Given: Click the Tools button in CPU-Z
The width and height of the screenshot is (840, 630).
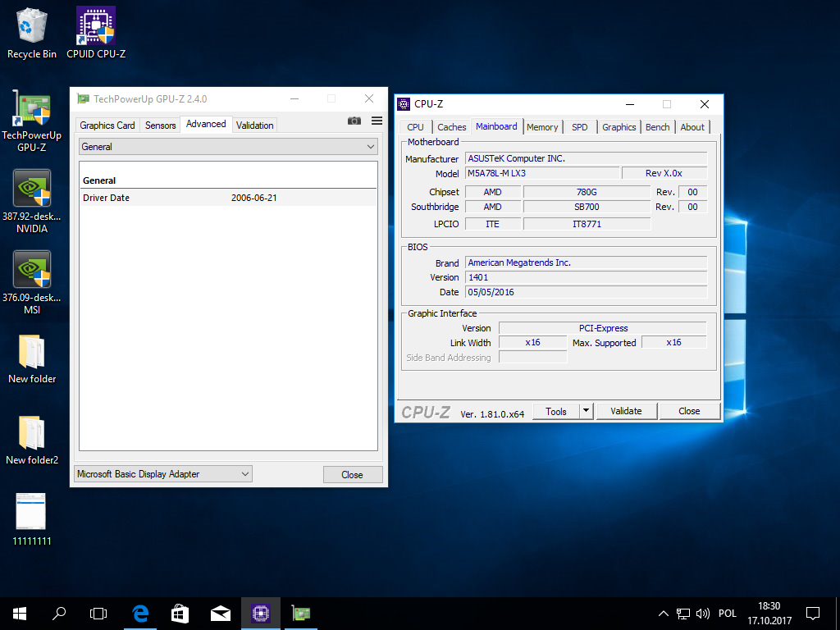Looking at the screenshot, I should click(556, 411).
